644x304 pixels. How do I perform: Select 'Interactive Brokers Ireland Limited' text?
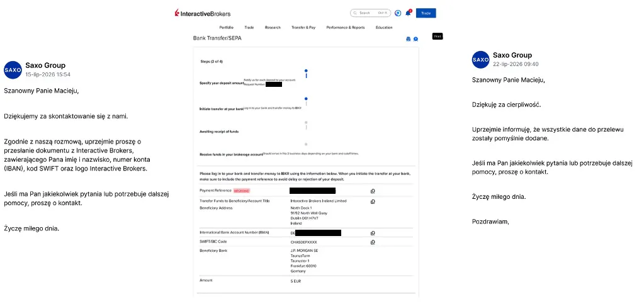click(319, 201)
